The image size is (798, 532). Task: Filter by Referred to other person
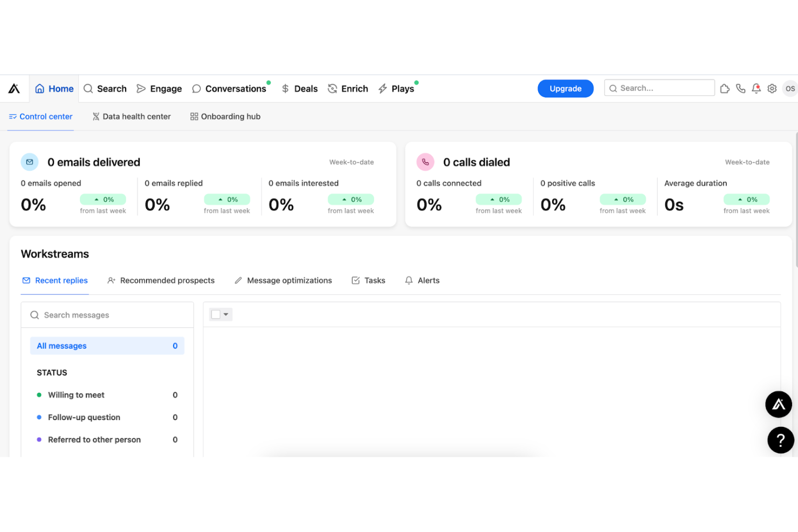click(x=107, y=440)
